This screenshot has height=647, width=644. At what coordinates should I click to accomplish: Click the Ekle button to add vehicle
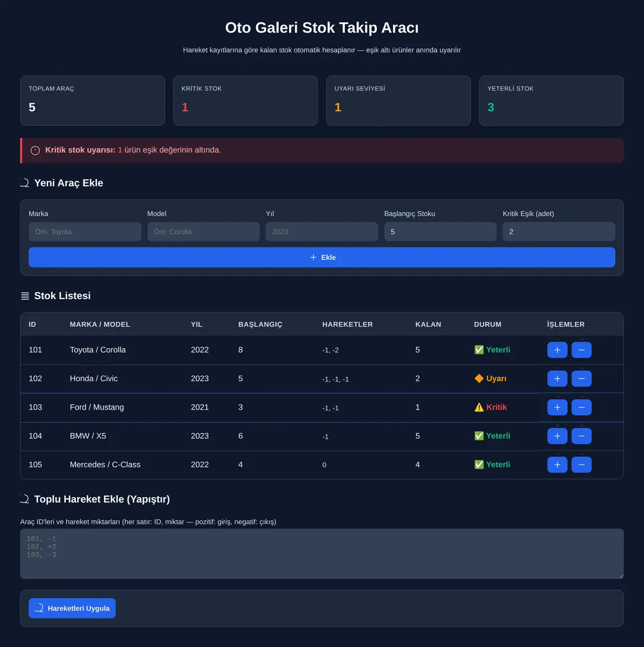[x=322, y=257]
